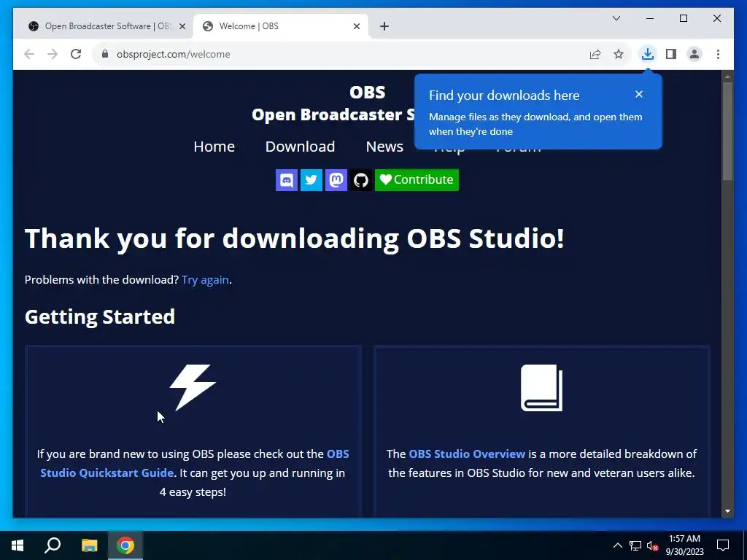This screenshot has width=747, height=560.
Task: Click the share this page icon
Action: point(595,54)
